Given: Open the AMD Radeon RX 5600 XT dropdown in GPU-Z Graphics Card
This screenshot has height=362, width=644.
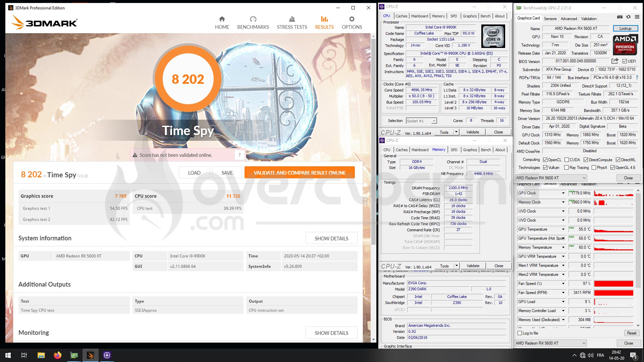Looking at the screenshot, I should pos(551,178).
